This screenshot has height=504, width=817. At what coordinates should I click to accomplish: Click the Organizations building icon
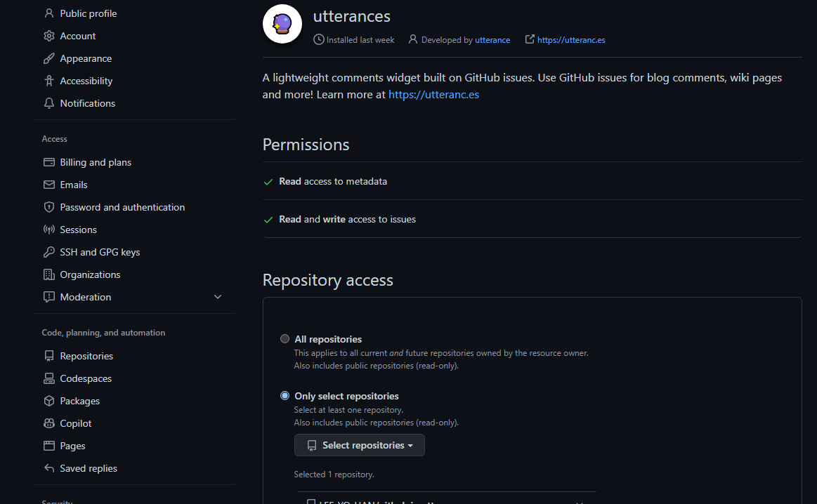(49, 274)
